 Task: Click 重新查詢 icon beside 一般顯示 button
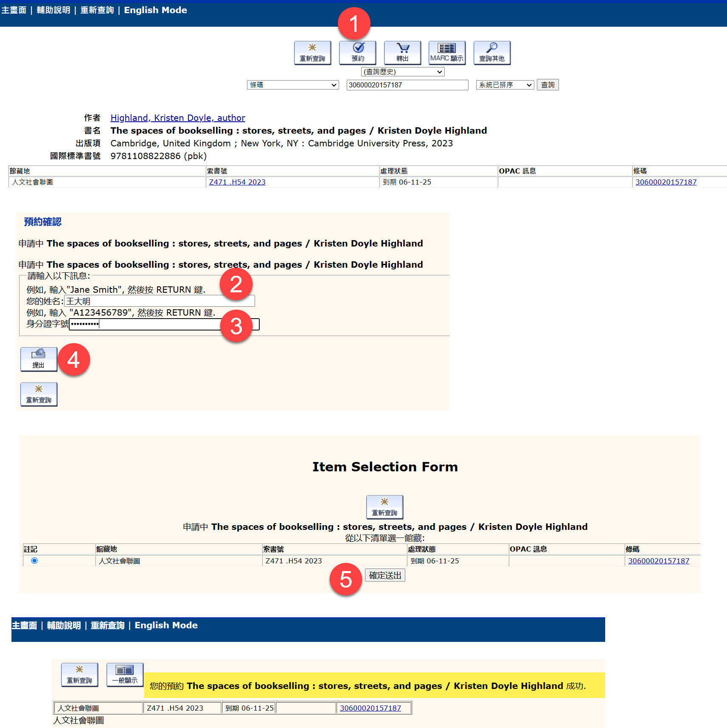[79, 675]
